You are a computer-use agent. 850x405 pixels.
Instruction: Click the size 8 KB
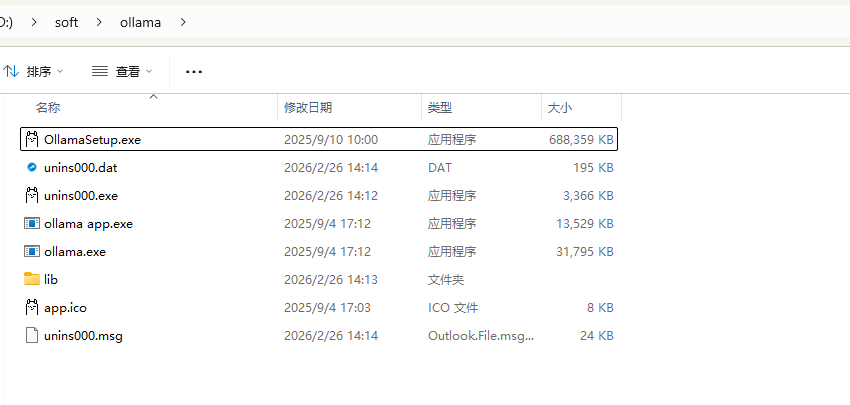click(x=600, y=307)
